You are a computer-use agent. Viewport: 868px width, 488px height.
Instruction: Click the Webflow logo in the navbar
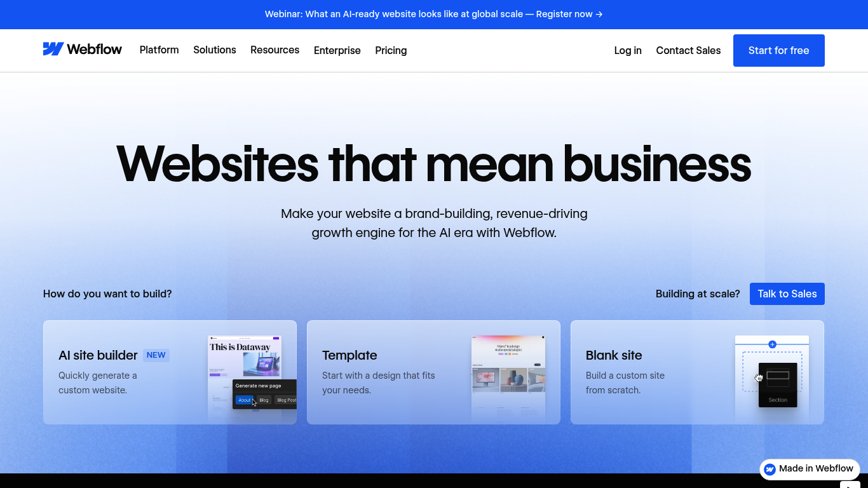pos(83,48)
